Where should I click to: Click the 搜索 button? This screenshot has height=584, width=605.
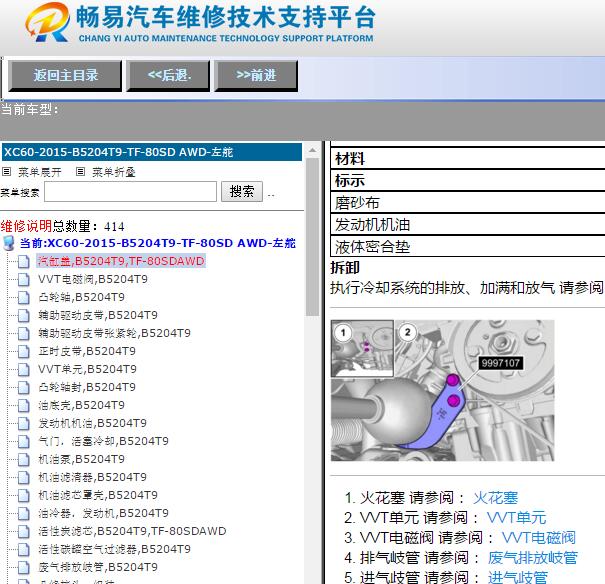point(242,191)
